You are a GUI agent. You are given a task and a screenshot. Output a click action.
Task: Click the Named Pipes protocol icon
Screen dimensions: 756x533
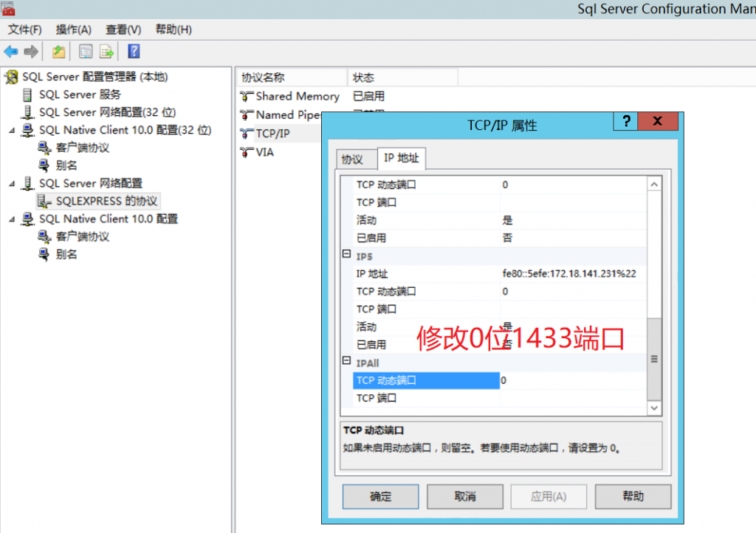(x=247, y=114)
